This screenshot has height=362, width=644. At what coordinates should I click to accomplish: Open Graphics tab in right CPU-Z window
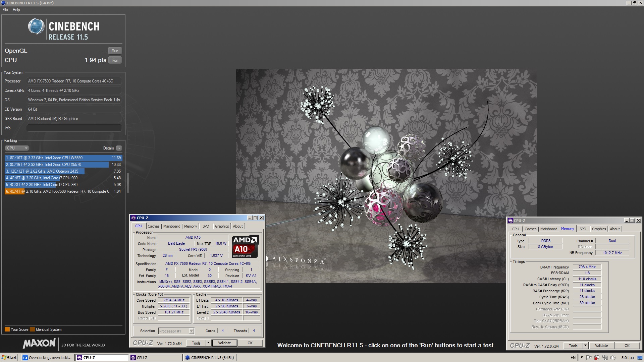tap(599, 229)
